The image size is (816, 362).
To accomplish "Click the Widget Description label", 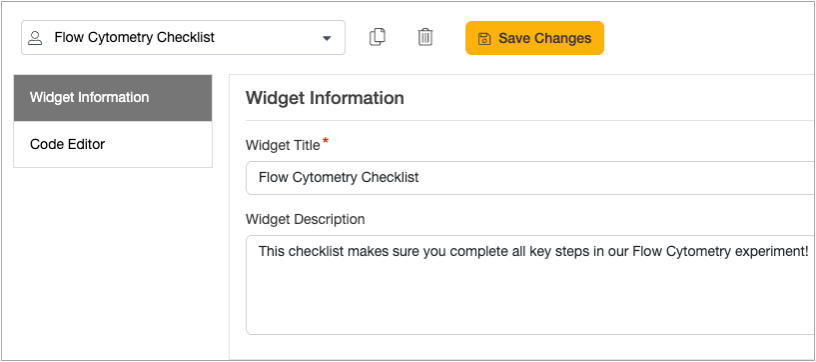I will tap(305, 219).
